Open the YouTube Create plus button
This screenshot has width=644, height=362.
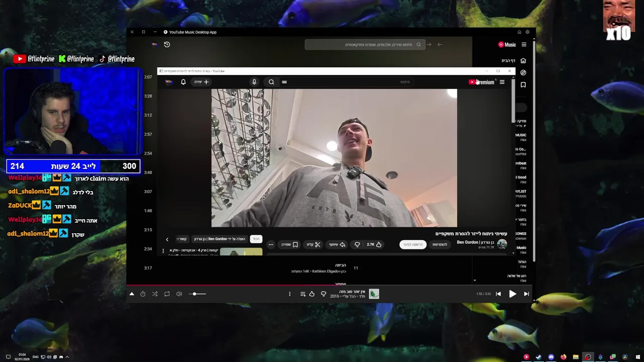[201, 82]
